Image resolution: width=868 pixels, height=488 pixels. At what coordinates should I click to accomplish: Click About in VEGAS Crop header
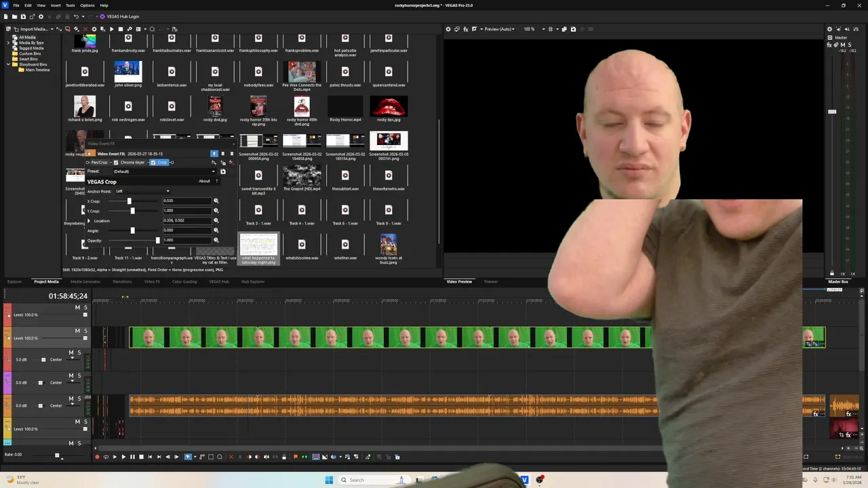point(204,181)
